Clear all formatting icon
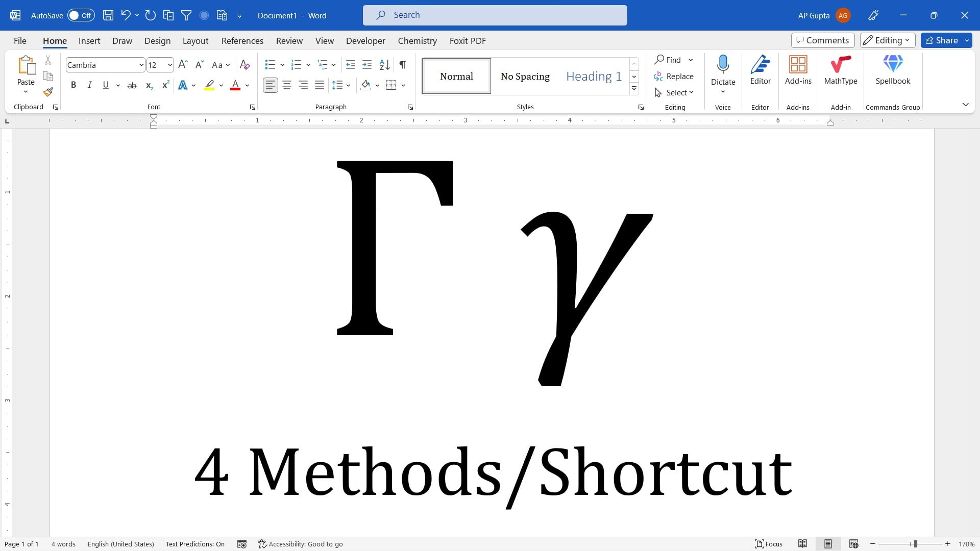The image size is (980, 551). pos(244,65)
